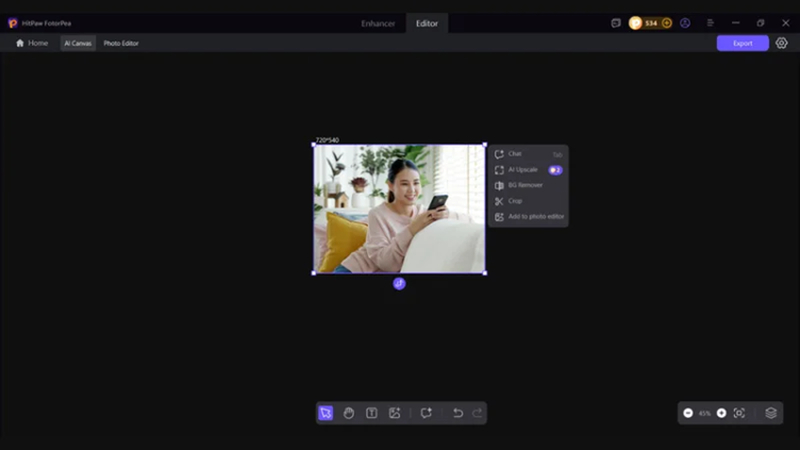The image size is (800, 450).
Task: Add more credits with the plus icon
Action: click(x=666, y=23)
